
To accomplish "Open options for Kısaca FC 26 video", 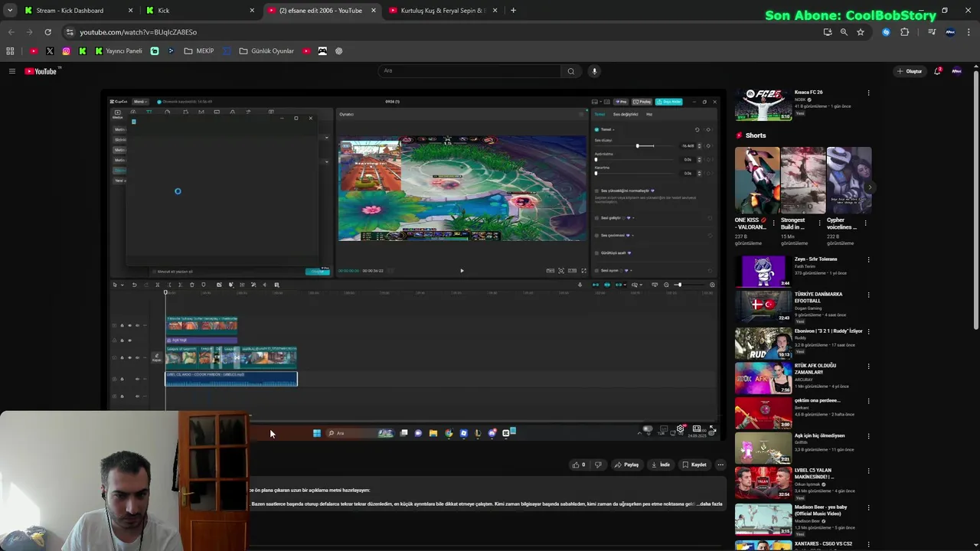I will [868, 93].
